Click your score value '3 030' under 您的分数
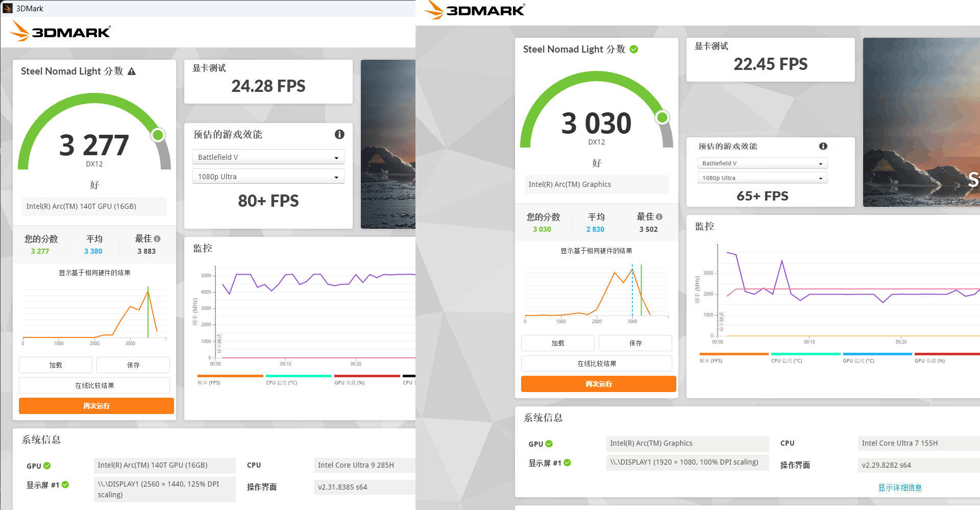980x510 pixels. 542,229
